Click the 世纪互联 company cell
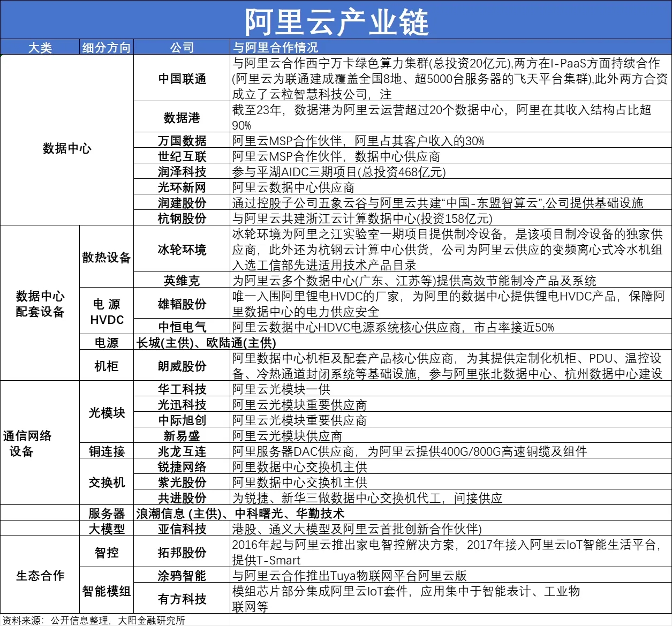The width and height of the screenshot is (672, 626). pos(182,156)
